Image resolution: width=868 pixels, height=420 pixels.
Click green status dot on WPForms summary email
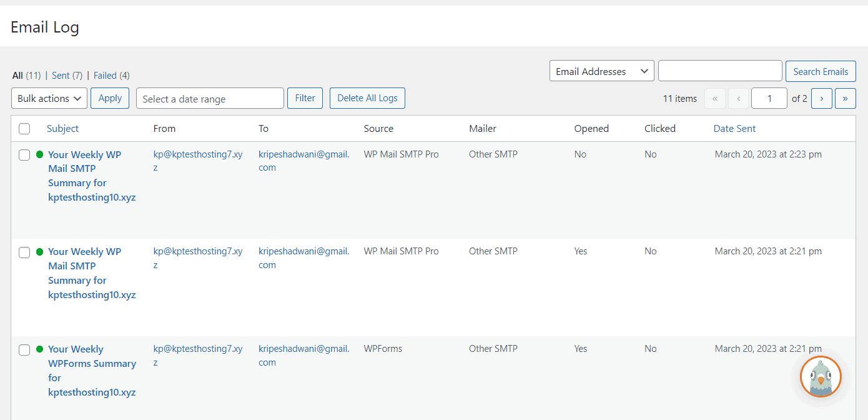pos(40,349)
